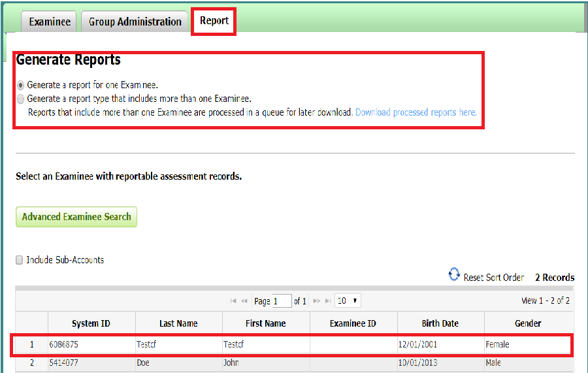Select report for one Examinee option
This screenshot has width=588, height=373.
click(x=21, y=85)
